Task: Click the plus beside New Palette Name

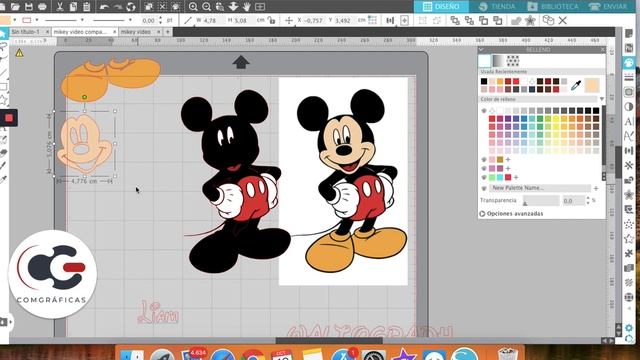Action: pos(596,188)
